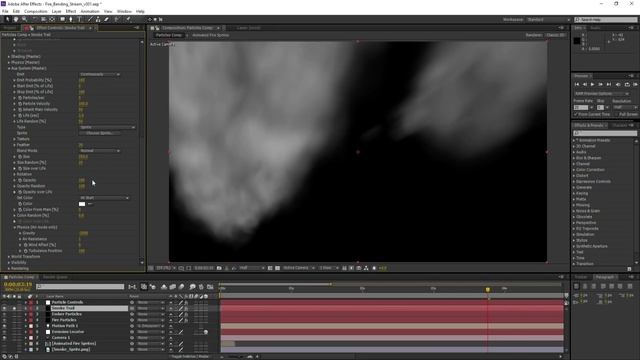
Task: Open the Effect menu
Action: click(71, 11)
